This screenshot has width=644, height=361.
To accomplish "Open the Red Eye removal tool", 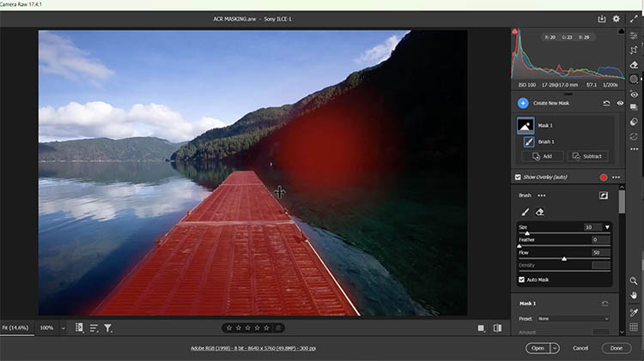I will [634, 93].
